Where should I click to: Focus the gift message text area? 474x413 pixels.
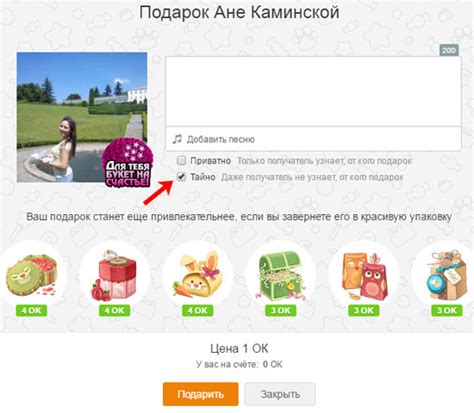[x=313, y=91]
